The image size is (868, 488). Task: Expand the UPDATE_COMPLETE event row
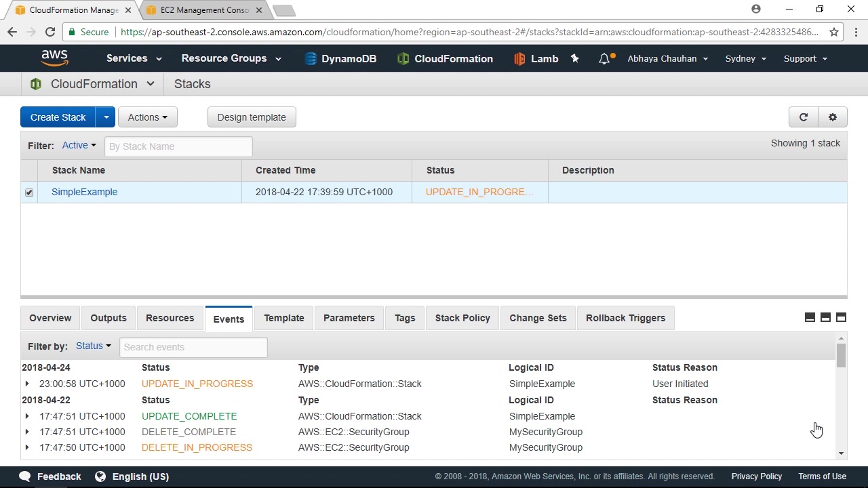coord(27,416)
